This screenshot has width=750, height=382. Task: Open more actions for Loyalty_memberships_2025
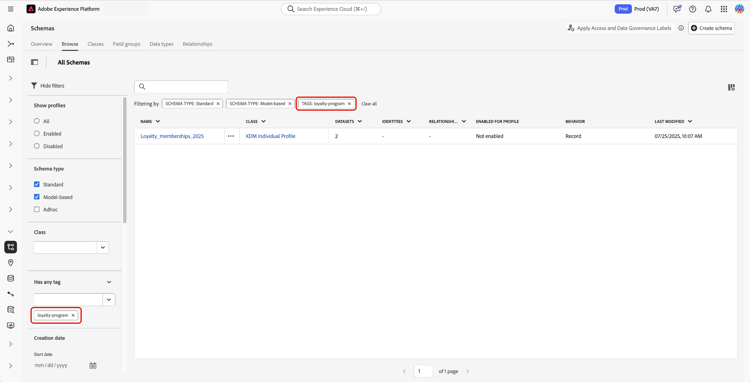pos(231,136)
